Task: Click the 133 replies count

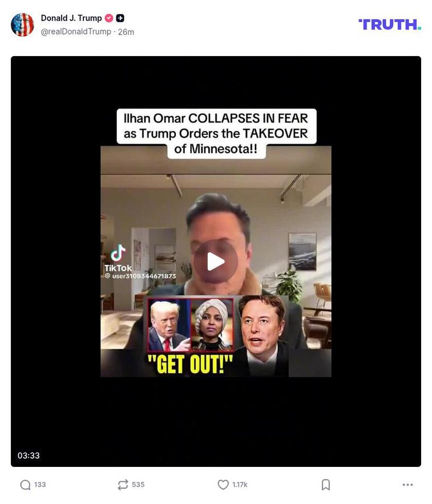Action: tap(40, 485)
